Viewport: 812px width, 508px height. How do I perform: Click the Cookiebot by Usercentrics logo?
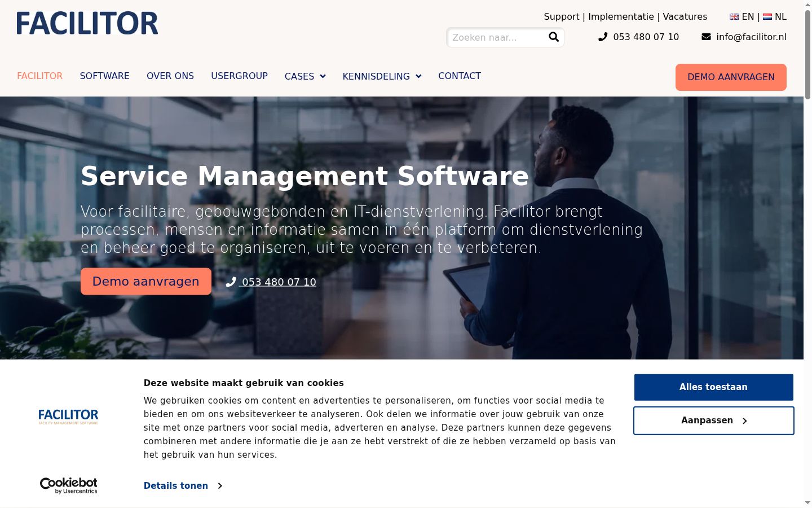69,485
